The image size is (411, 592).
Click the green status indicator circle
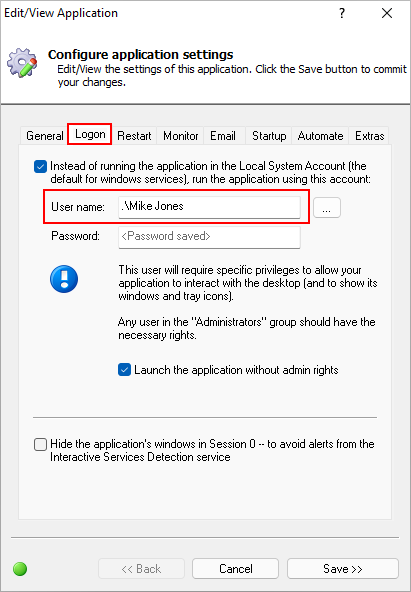tap(20, 569)
